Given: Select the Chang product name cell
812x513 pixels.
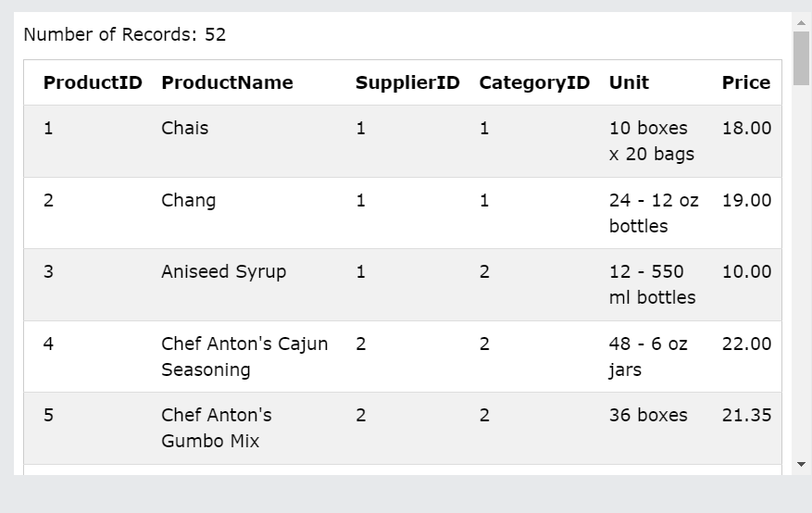Looking at the screenshot, I should click(x=189, y=201).
